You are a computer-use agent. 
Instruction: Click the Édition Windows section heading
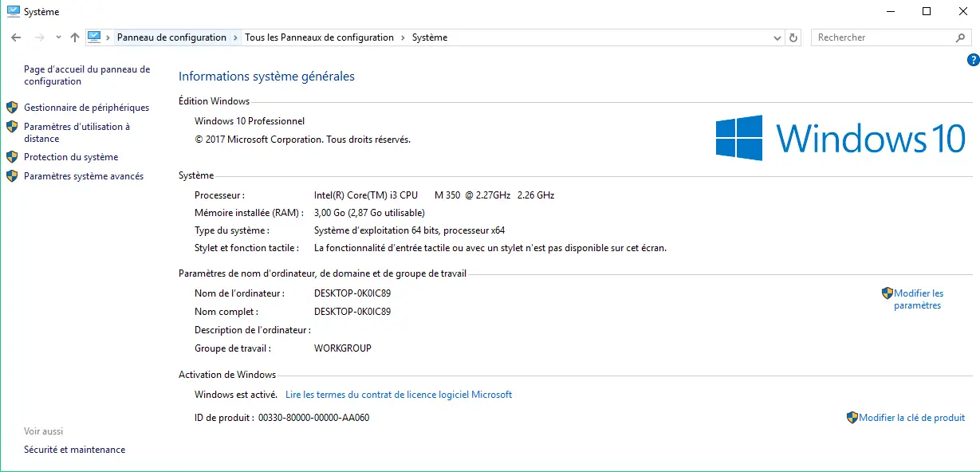[x=214, y=101]
